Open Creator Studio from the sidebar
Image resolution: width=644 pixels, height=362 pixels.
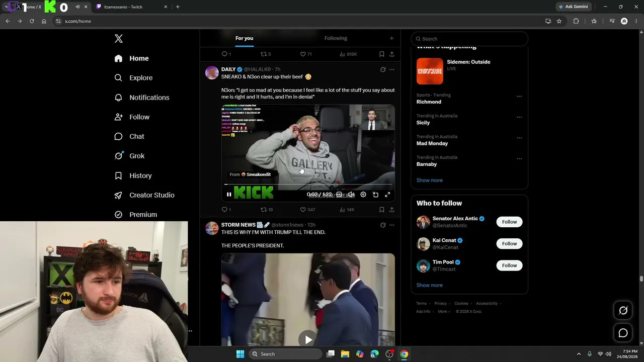pos(144,195)
